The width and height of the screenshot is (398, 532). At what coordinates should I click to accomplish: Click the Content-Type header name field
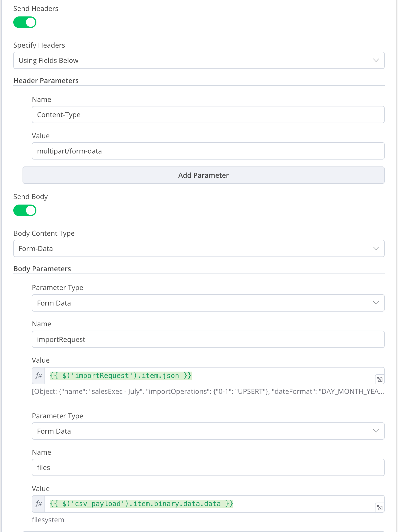click(208, 115)
